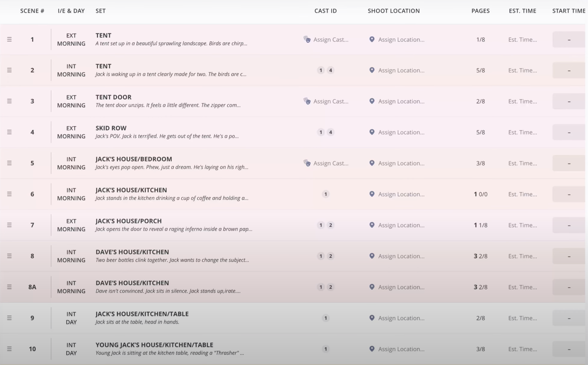The width and height of the screenshot is (588, 365).
Task: Click drag handle icon for scene 1
Action: [9, 39]
